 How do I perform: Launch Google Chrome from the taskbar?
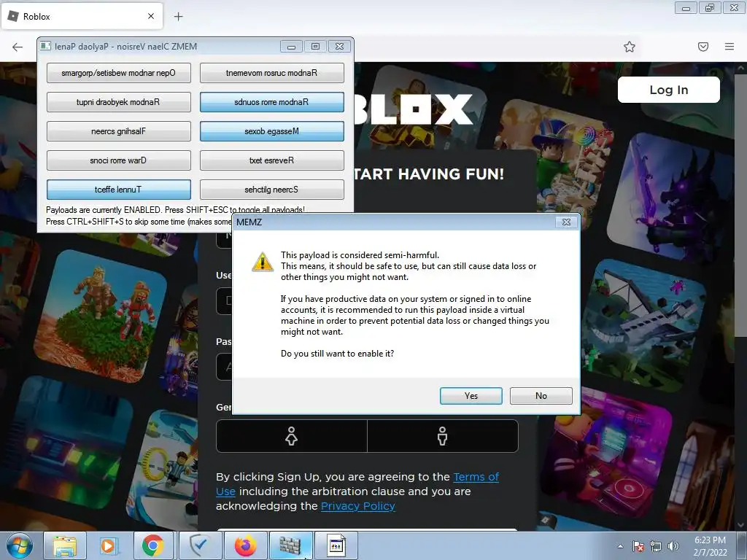coord(152,545)
